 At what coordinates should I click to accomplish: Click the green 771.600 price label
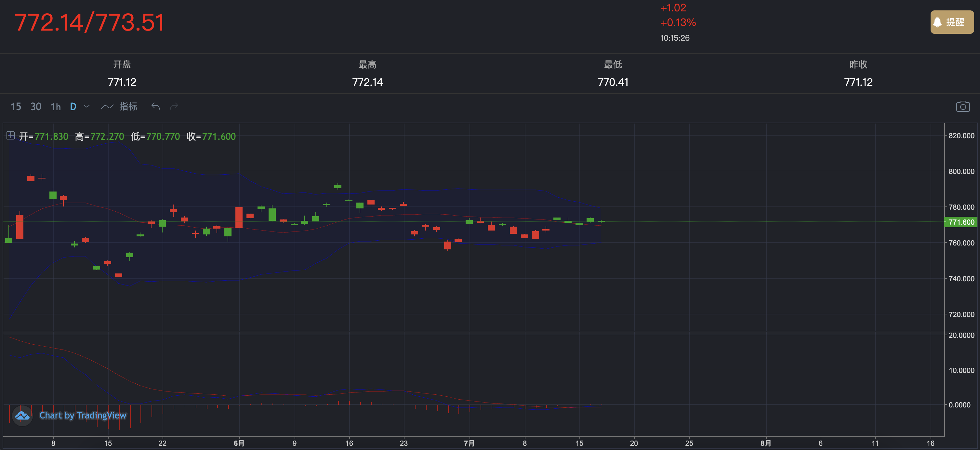[x=961, y=222]
